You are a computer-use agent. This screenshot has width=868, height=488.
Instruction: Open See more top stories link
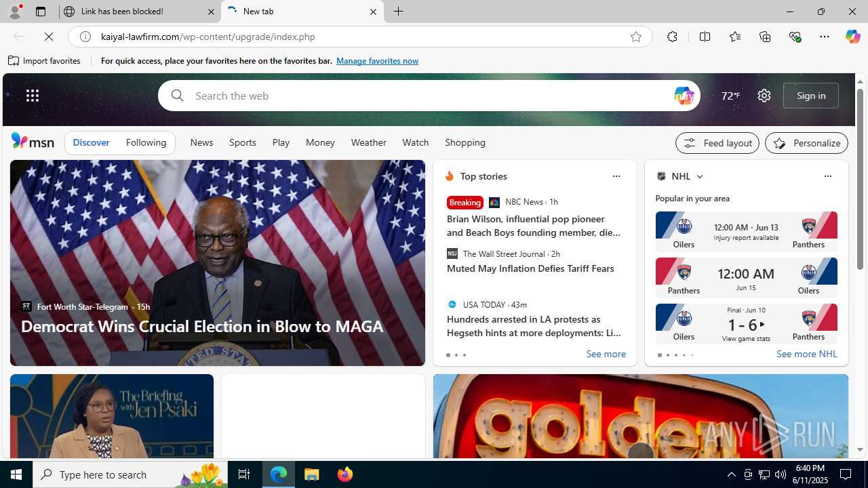pyautogui.click(x=606, y=354)
